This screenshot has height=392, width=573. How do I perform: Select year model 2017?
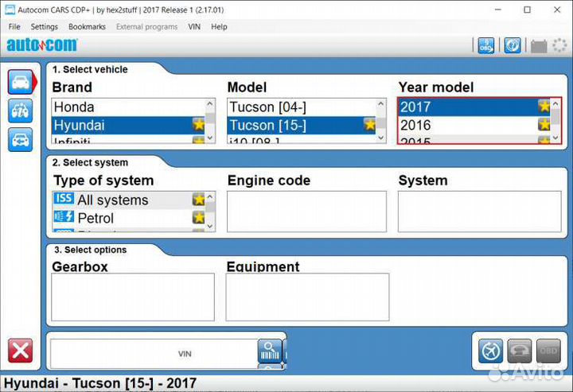coord(474,107)
